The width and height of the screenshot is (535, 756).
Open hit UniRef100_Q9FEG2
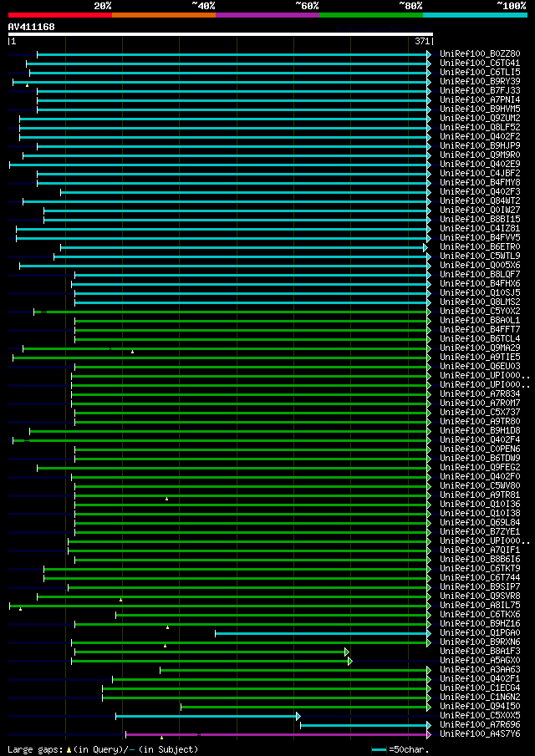480,468
